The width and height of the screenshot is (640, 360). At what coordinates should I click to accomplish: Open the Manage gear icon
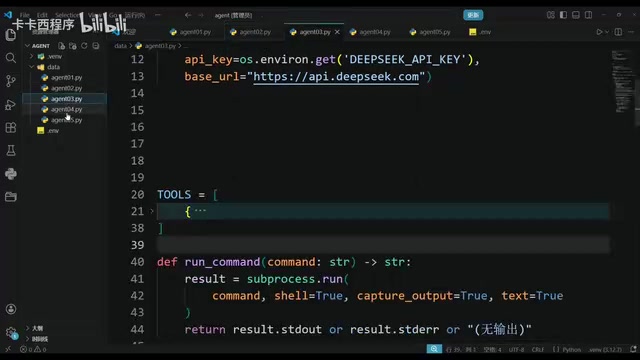[x=11, y=332]
